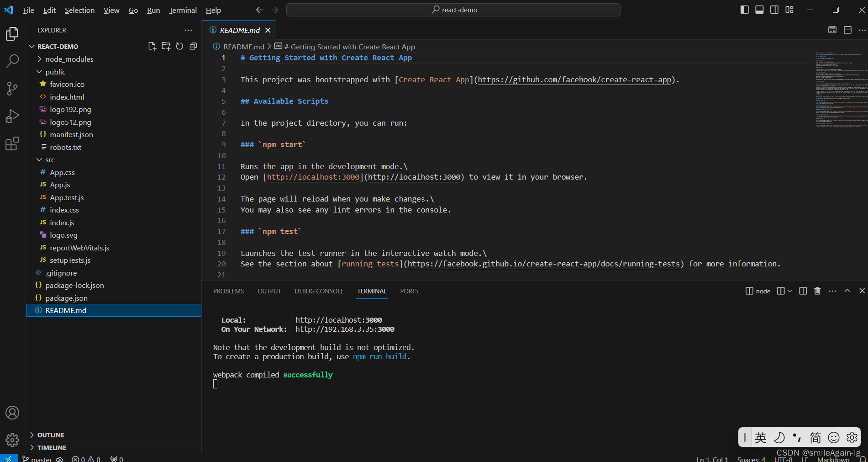Screen dimensions: 868x462
Task: Toggle the bottom panel visibility
Action: pos(759,10)
